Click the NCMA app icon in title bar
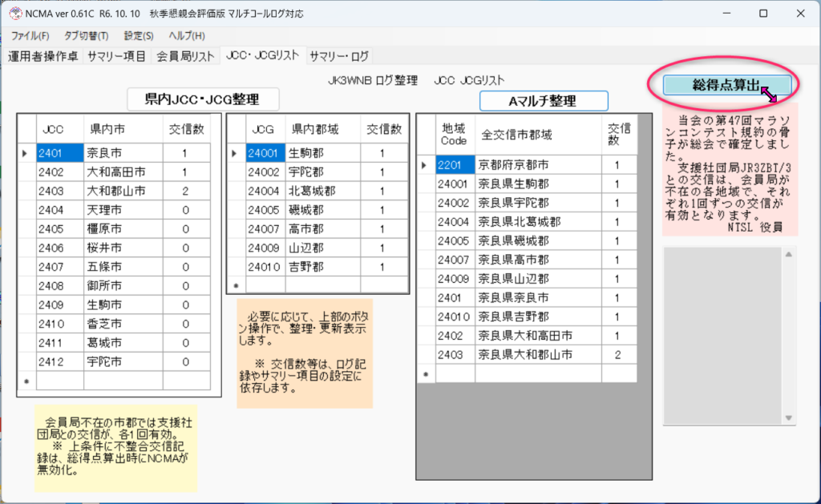The width and height of the screenshot is (821, 504). tap(14, 14)
